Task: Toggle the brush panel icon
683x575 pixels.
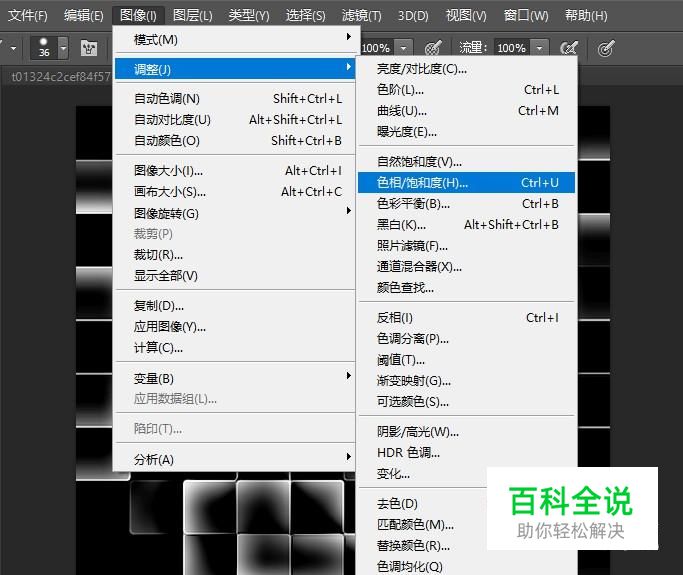Action: tap(89, 48)
